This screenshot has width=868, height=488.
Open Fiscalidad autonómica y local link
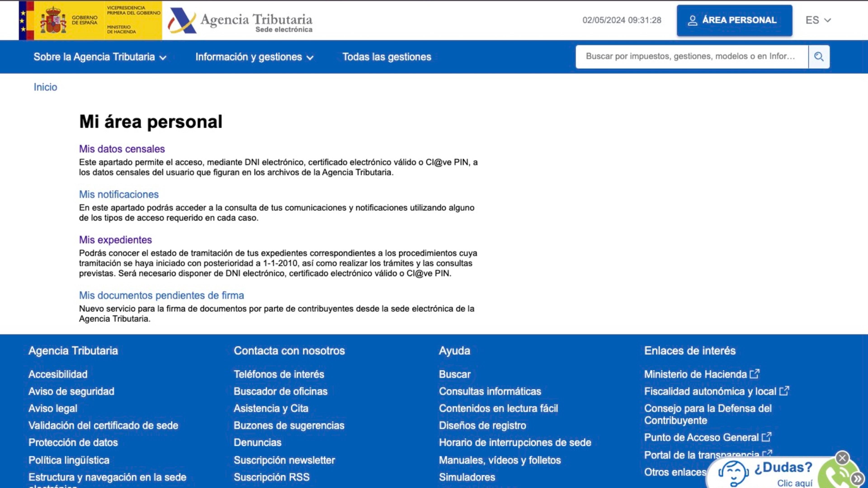(717, 391)
